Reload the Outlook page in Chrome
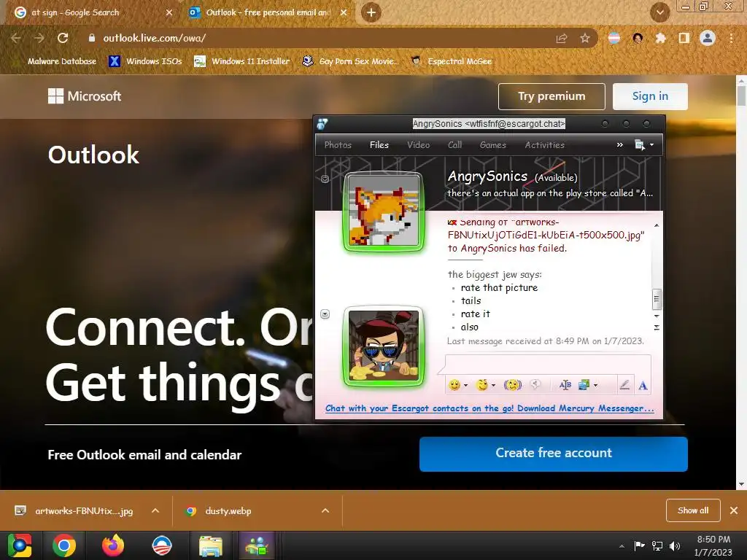747x560 pixels. 63,38
